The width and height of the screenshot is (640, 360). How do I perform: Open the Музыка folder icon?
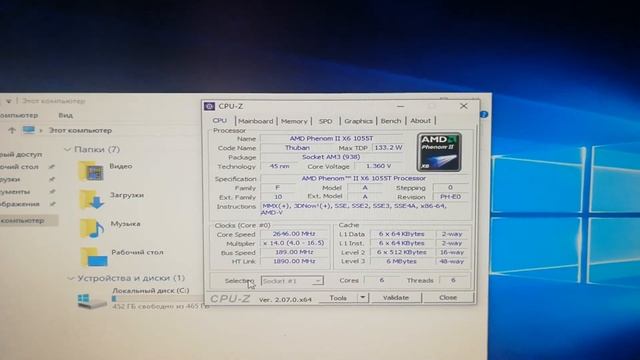pos(92,228)
